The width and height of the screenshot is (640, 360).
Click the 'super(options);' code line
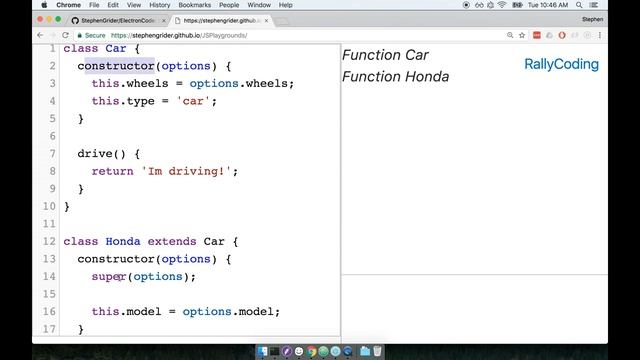[x=144, y=277]
